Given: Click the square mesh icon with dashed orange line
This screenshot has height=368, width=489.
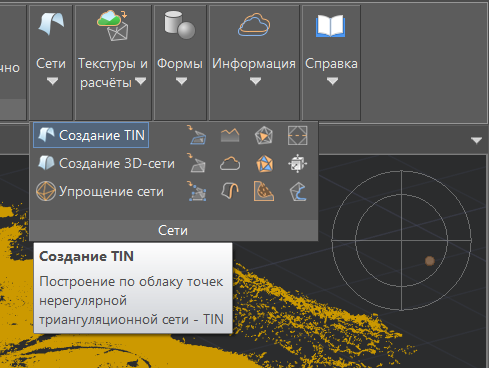Looking at the screenshot, I should [297, 135].
